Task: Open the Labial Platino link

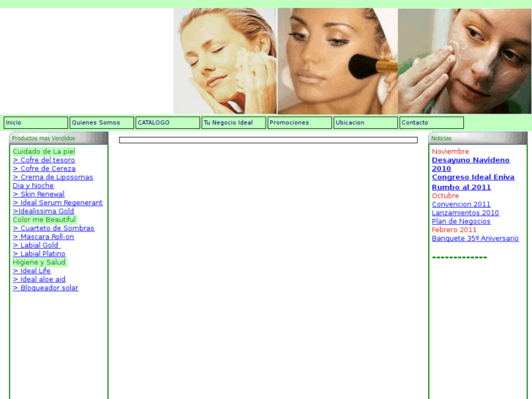Action: click(39, 253)
